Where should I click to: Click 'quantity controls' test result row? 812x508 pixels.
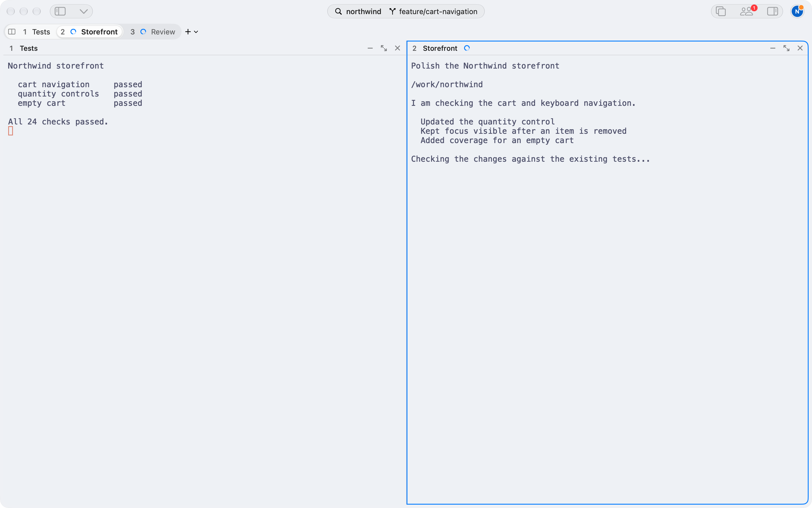(80, 94)
